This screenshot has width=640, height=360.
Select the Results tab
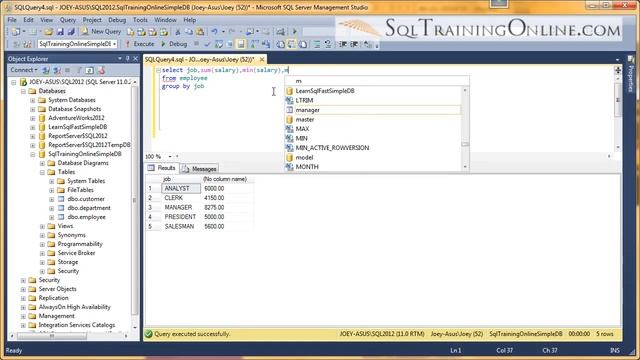click(x=162, y=168)
